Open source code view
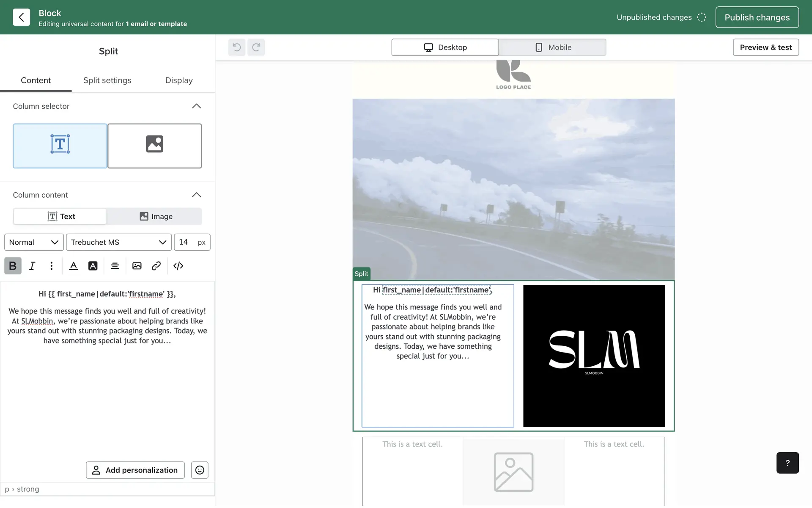This screenshot has height=508, width=812. (178, 266)
